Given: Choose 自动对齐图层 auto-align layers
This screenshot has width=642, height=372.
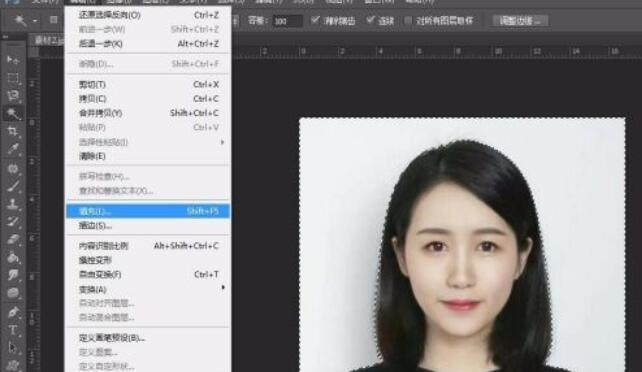Looking at the screenshot, I should 148,303.
